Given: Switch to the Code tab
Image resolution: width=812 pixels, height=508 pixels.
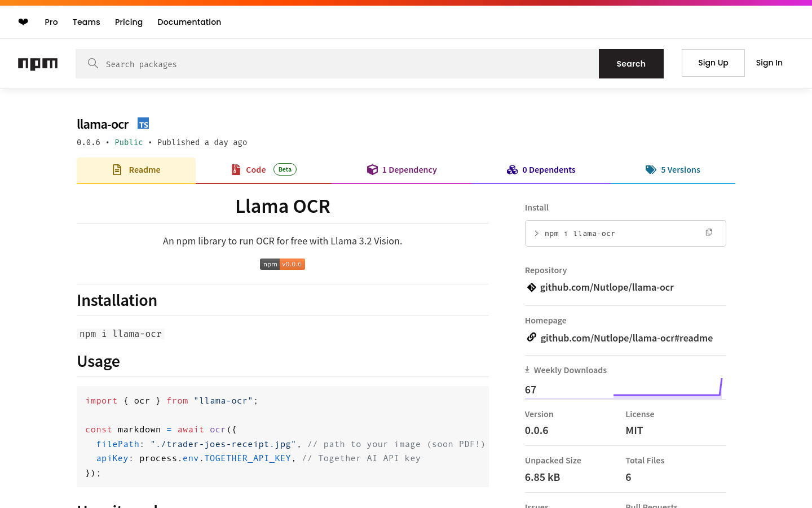Looking at the screenshot, I should tap(263, 170).
